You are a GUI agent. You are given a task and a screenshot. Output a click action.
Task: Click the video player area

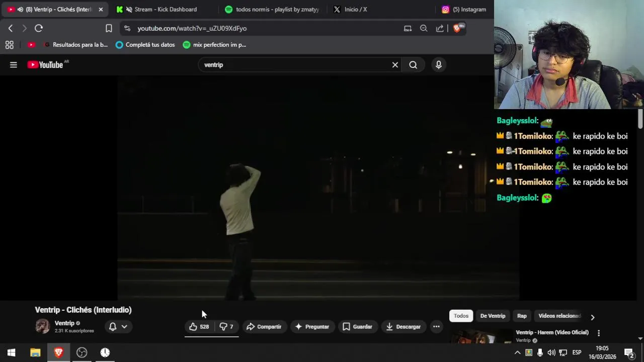point(318,189)
